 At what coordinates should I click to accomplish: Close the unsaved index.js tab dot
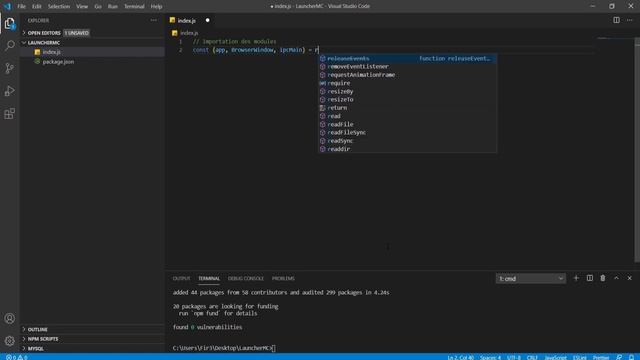tap(207, 20)
